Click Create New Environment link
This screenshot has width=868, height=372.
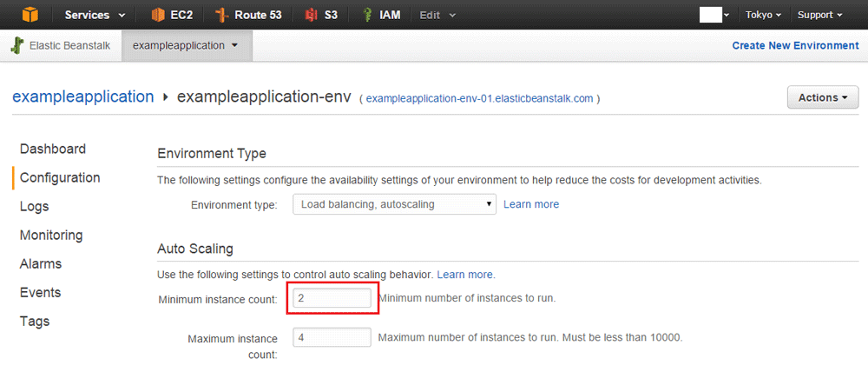[795, 45]
